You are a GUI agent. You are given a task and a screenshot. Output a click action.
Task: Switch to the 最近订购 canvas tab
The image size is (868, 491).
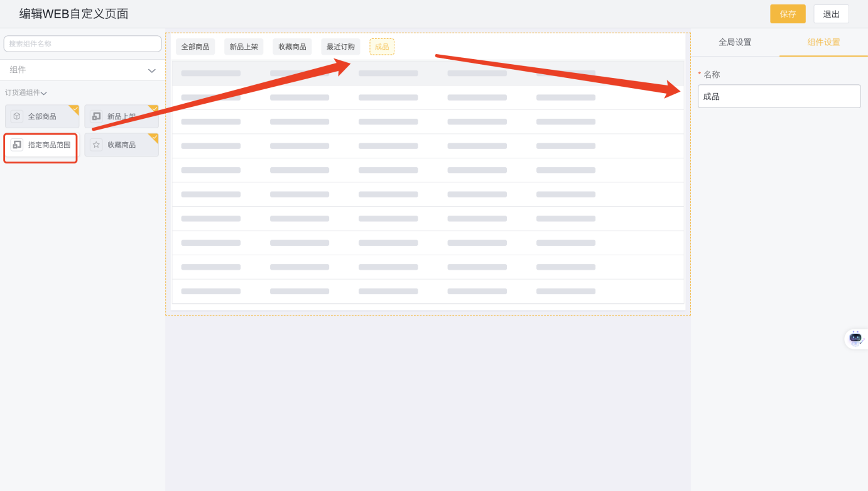(340, 47)
